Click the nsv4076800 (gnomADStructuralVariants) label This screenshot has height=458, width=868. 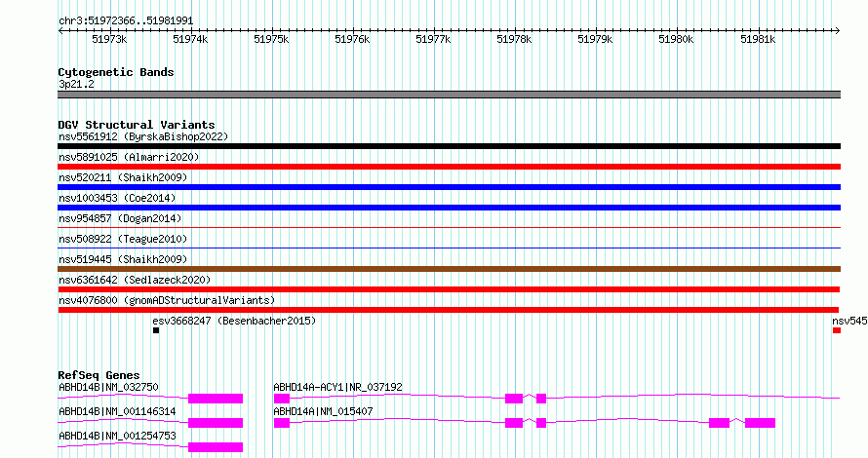pos(167,300)
